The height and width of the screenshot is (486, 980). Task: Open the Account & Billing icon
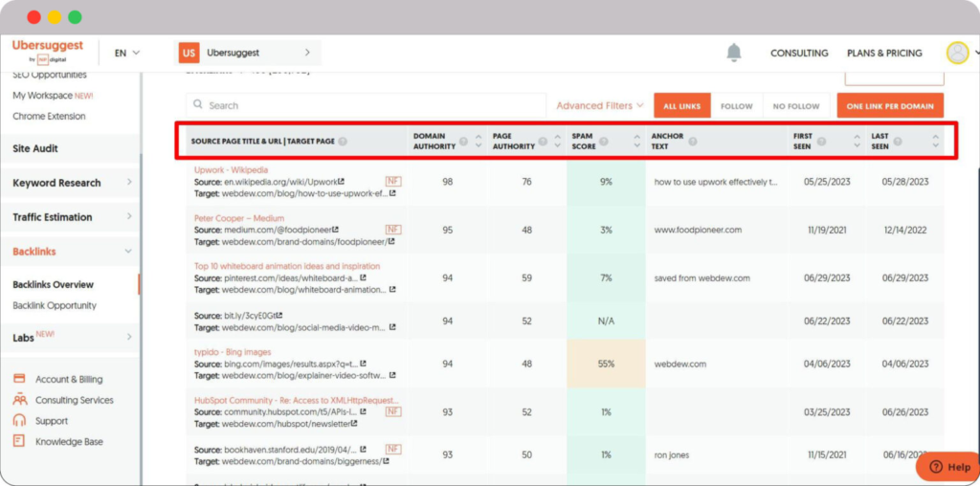(x=19, y=379)
